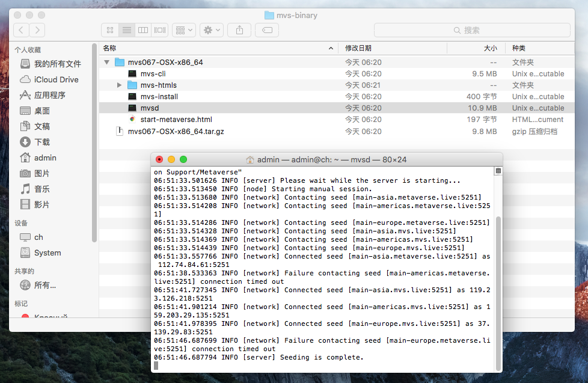Image resolution: width=588 pixels, height=383 pixels.
Task: Open 图片 in sidebar
Action: click(35, 173)
